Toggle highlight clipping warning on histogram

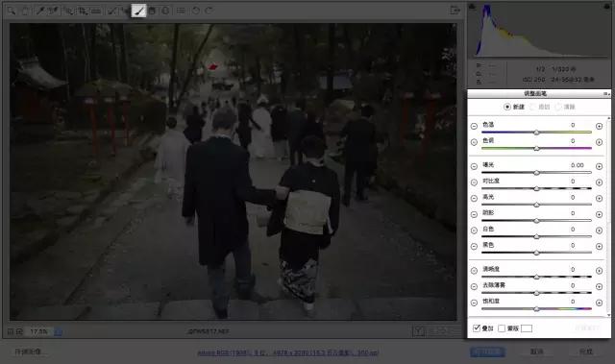point(606,6)
